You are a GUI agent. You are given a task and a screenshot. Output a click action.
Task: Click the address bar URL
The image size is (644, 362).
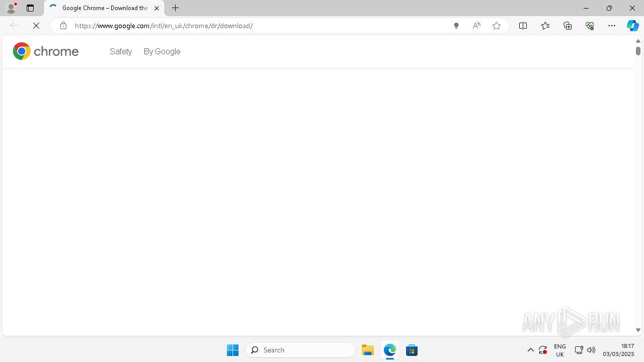(x=164, y=26)
